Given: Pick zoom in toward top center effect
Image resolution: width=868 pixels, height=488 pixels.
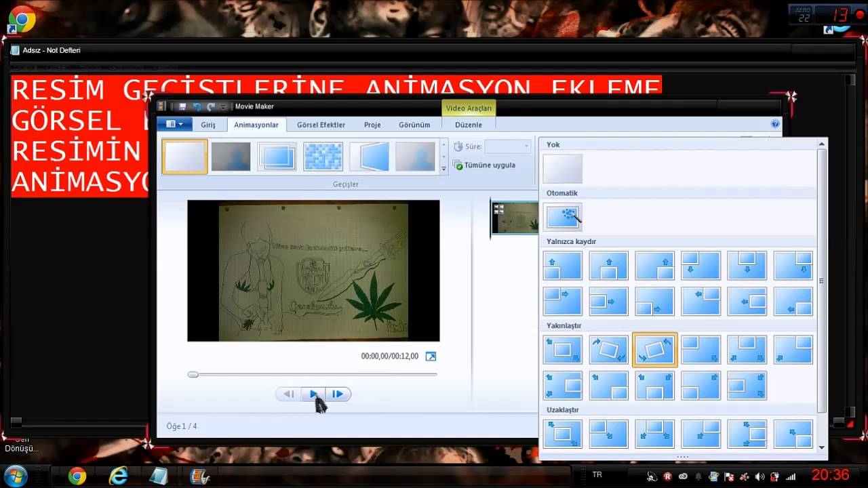Looking at the screenshot, I should coord(747,350).
